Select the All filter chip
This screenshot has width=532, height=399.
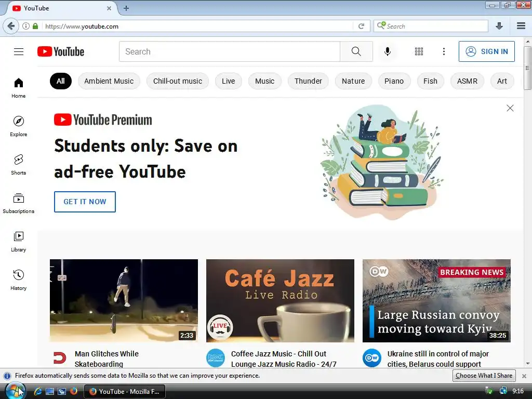pyautogui.click(x=61, y=81)
